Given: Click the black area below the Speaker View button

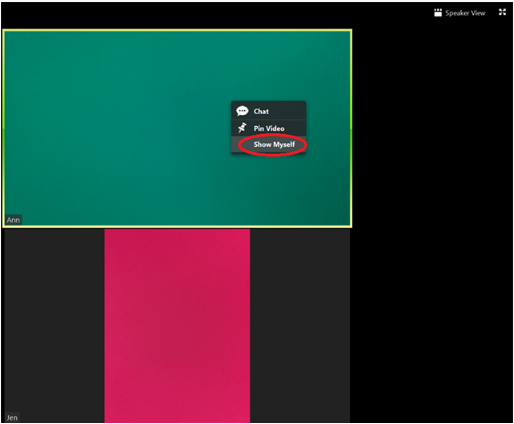Looking at the screenshot, I should (460, 40).
